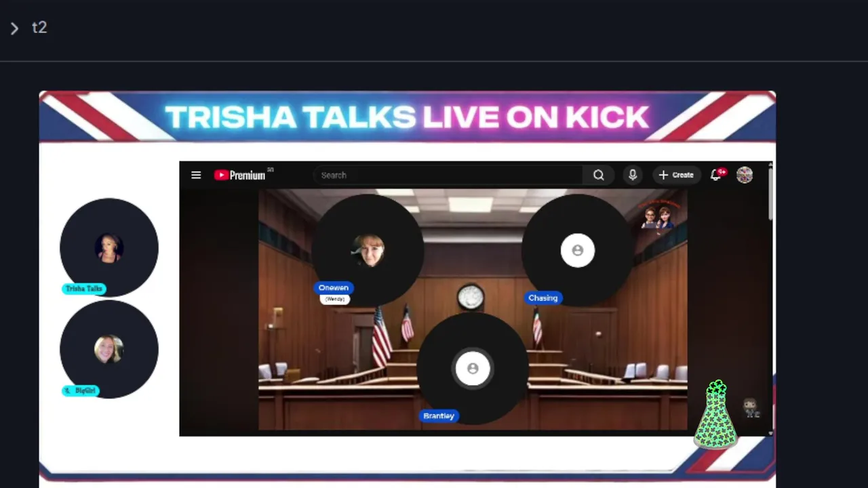Focus the YouTube Search field

(x=448, y=175)
